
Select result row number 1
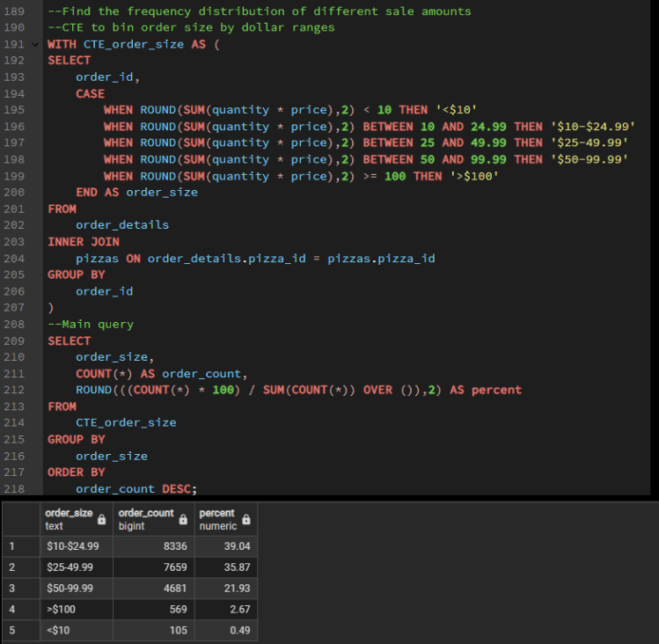[13, 546]
